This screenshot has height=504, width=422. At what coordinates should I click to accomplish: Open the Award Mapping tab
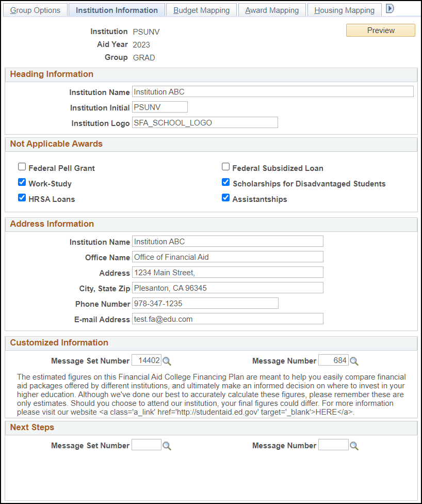point(272,9)
